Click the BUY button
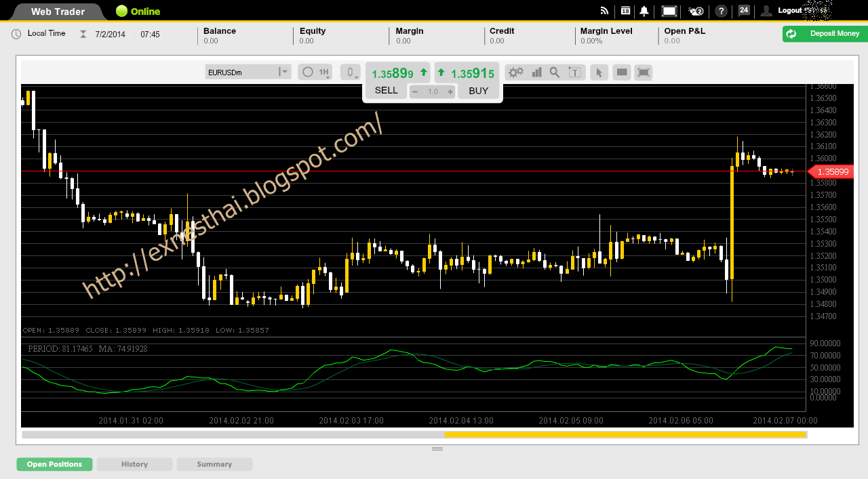The image size is (868, 479). [479, 91]
